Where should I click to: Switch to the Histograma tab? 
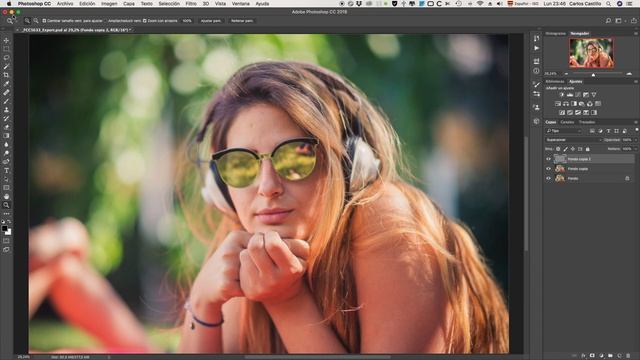[556, 33]
